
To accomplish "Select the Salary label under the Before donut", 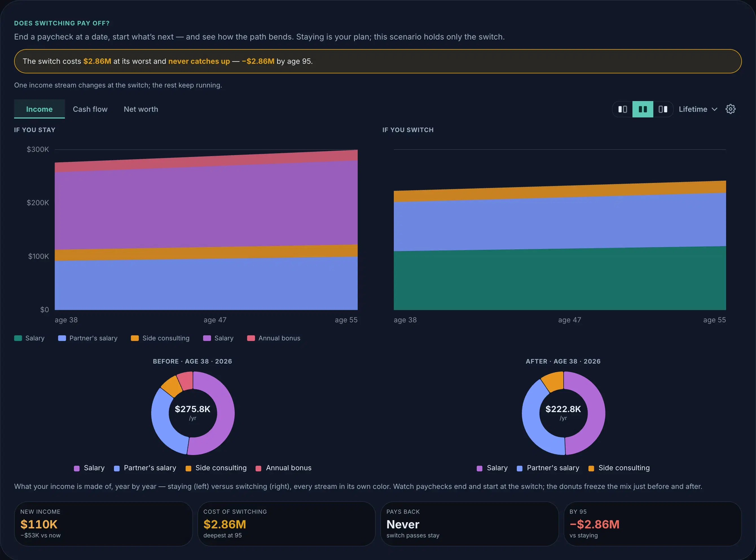I will pyautogui.click(x=94, y=468).
